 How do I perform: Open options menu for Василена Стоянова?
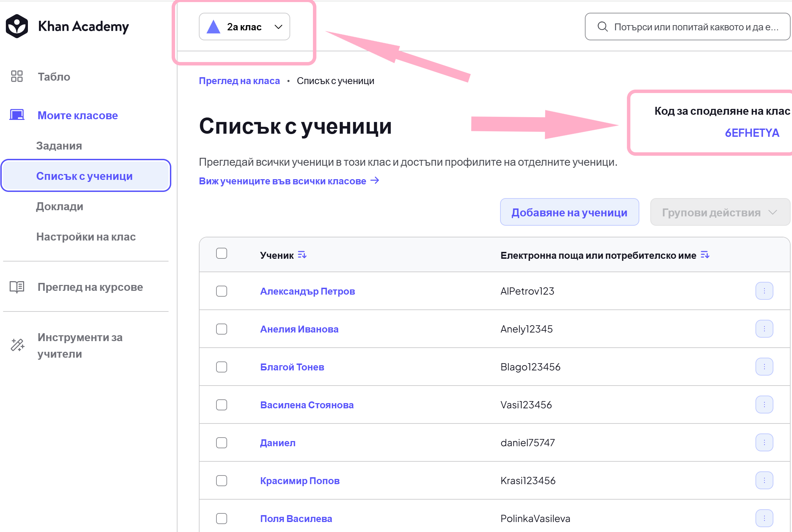pyautogui.click(x=764, y=405)
